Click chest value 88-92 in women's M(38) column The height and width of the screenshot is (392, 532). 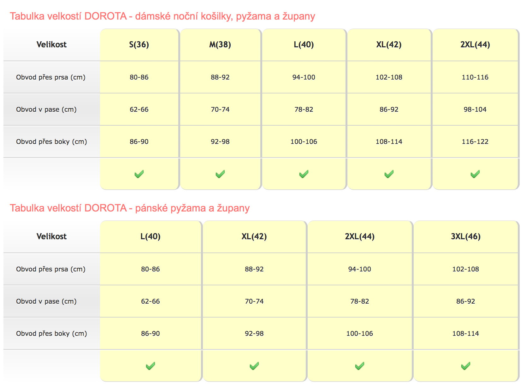pos(220,77)
